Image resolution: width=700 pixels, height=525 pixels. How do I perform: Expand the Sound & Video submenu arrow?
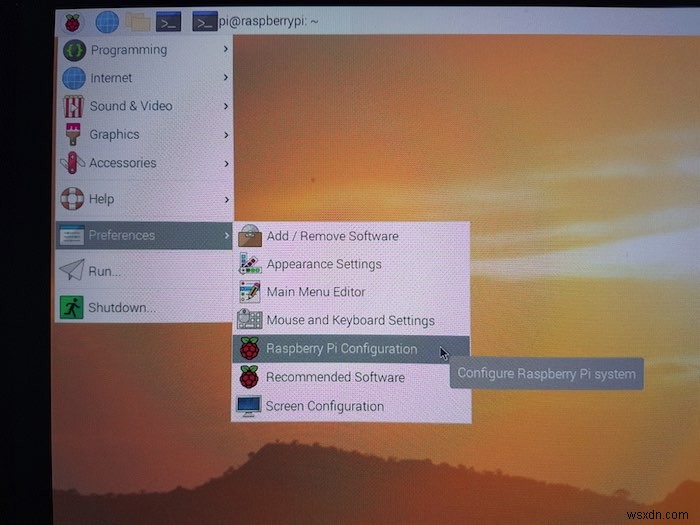click(x=226, y=106)
